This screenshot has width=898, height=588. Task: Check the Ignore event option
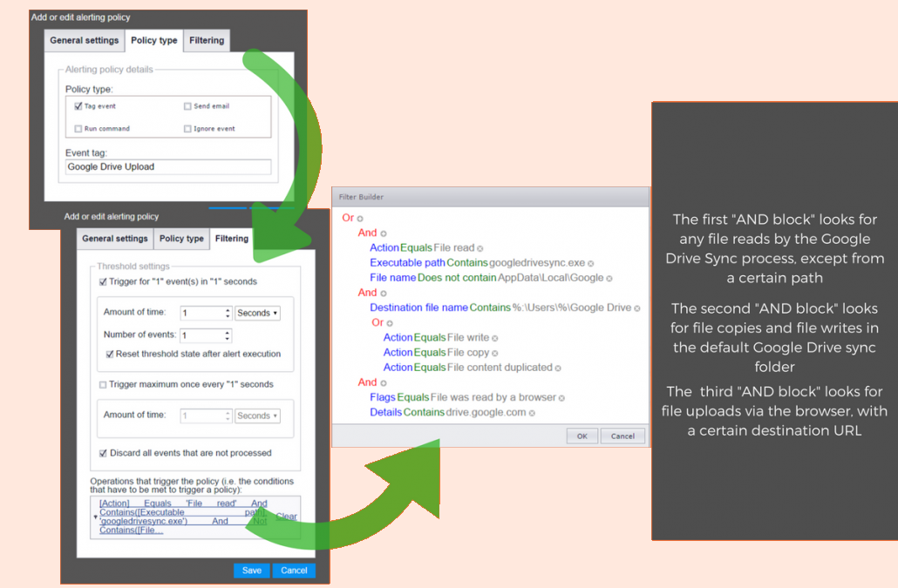pos(187,129)
